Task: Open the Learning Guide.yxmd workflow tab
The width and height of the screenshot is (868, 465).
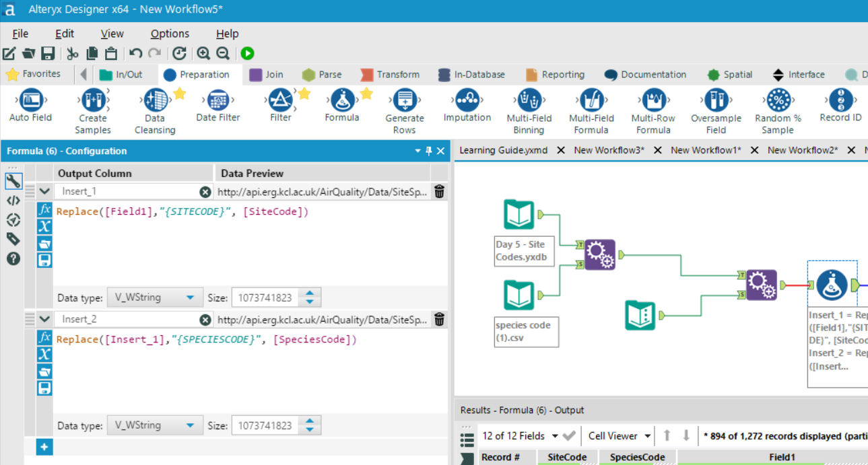Action: pos(503,150)
